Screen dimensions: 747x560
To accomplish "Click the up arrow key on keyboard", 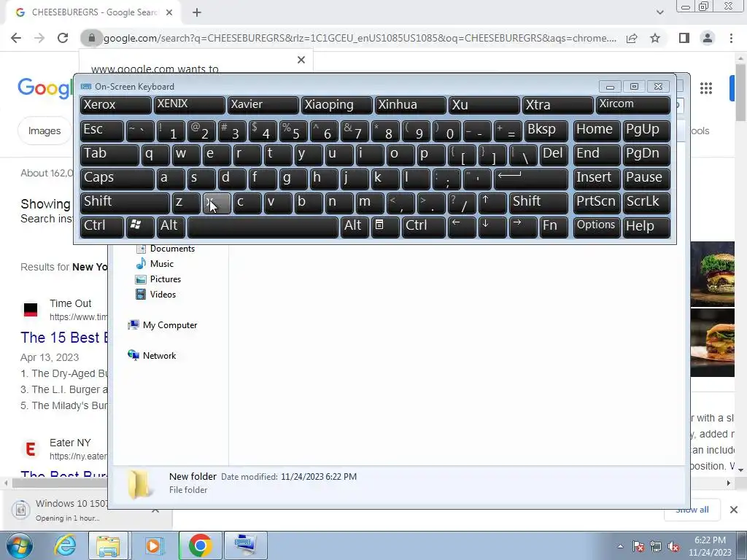I will [x=492, y=203].
